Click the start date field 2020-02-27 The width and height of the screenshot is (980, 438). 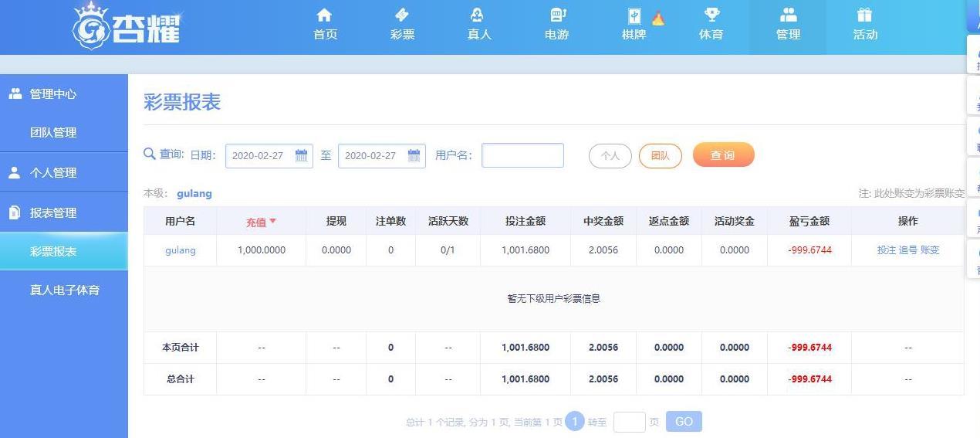269,155
